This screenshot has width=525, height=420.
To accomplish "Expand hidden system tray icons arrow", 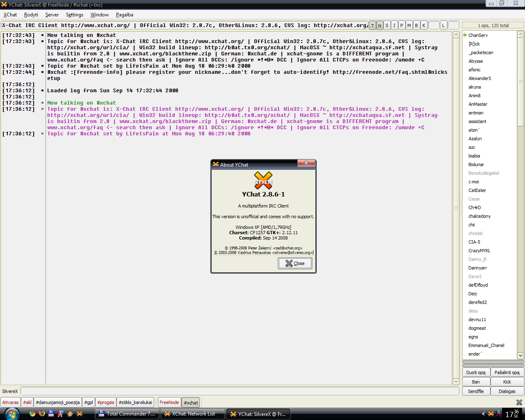I will pos(483,414).
